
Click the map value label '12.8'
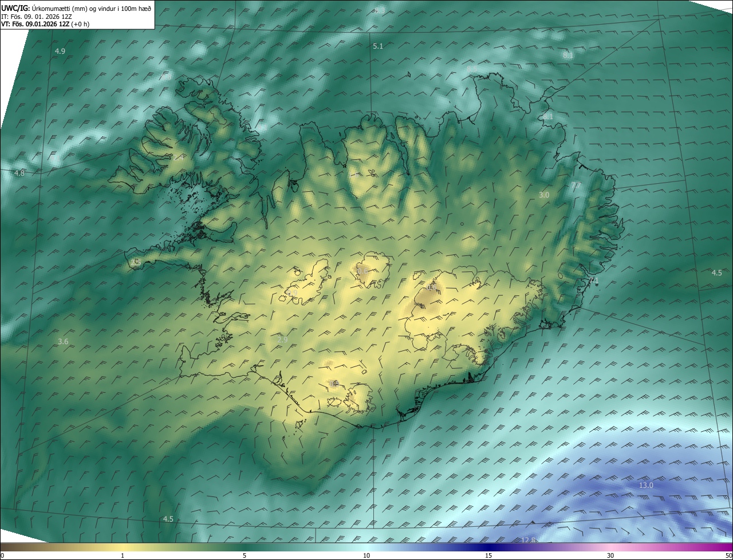click(x=529, y=540)
